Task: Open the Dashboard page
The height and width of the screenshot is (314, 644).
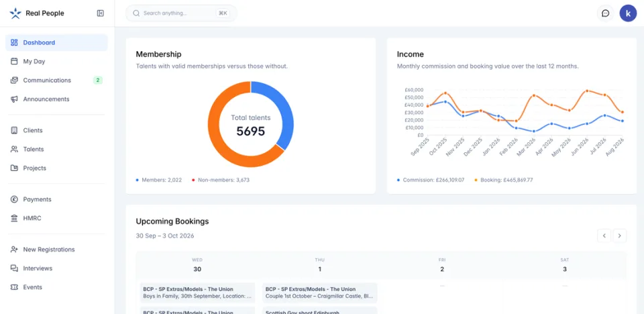Action: (x=56, y=43)
